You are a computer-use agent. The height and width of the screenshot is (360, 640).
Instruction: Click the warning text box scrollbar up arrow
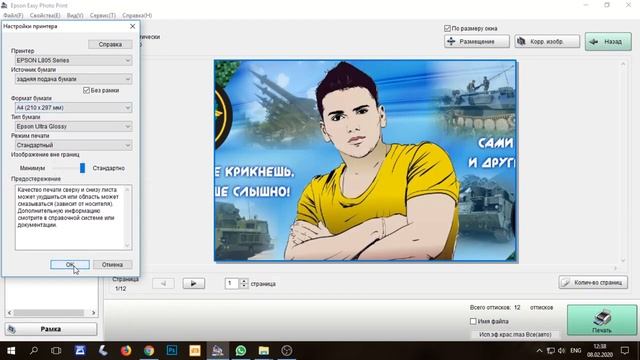click(x=127, y=190)
